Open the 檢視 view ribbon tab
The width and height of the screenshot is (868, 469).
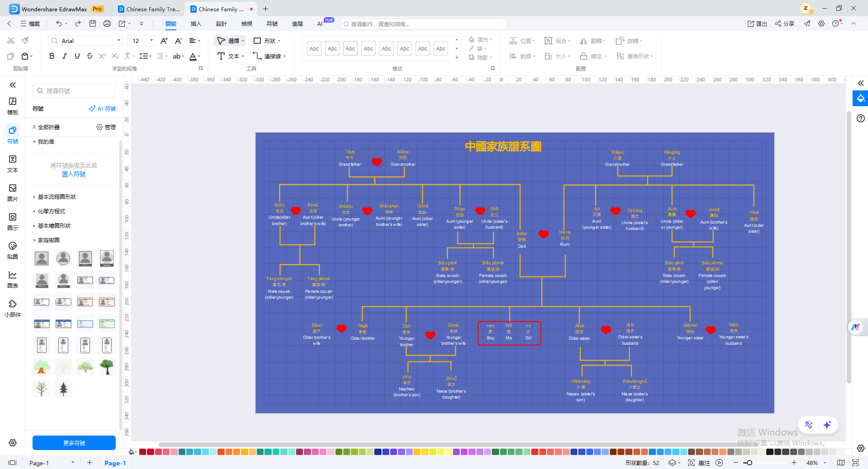[247, 23]
